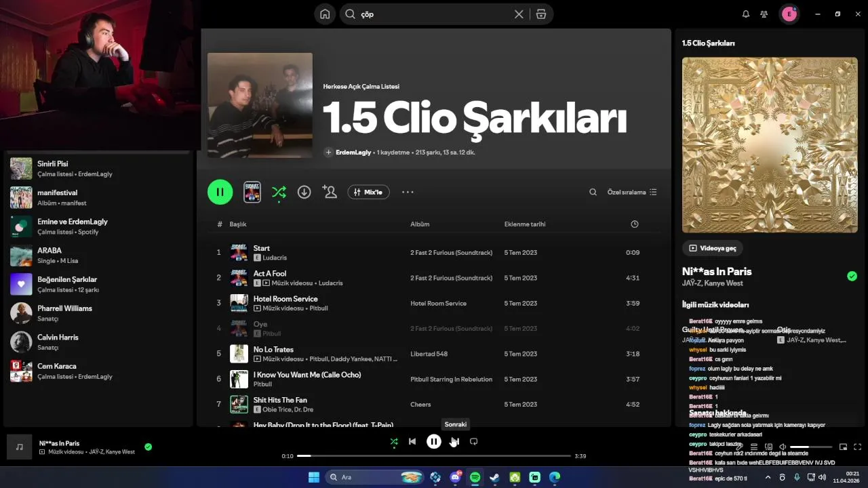Open Cheers album link

[420, 405]
